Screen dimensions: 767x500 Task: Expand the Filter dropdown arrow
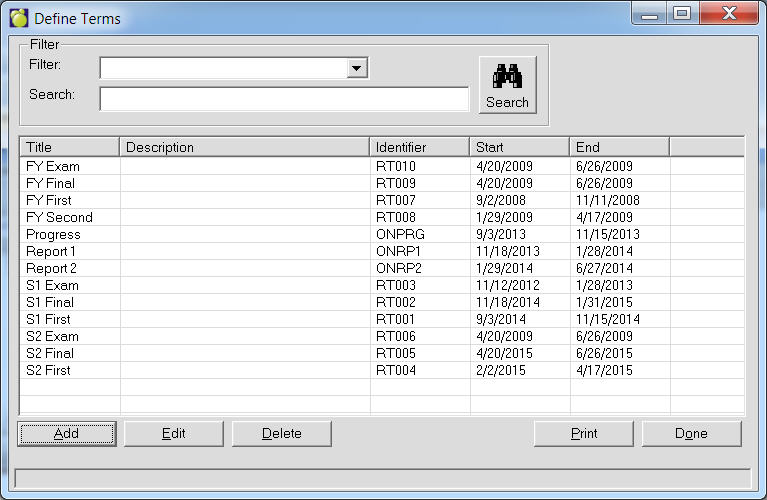click(x=357, y=68)
